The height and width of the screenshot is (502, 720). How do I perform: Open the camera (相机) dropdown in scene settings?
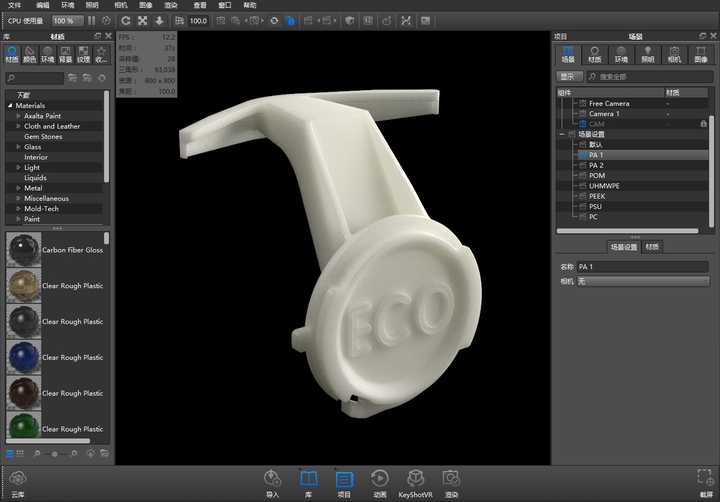tap(643, 282)
